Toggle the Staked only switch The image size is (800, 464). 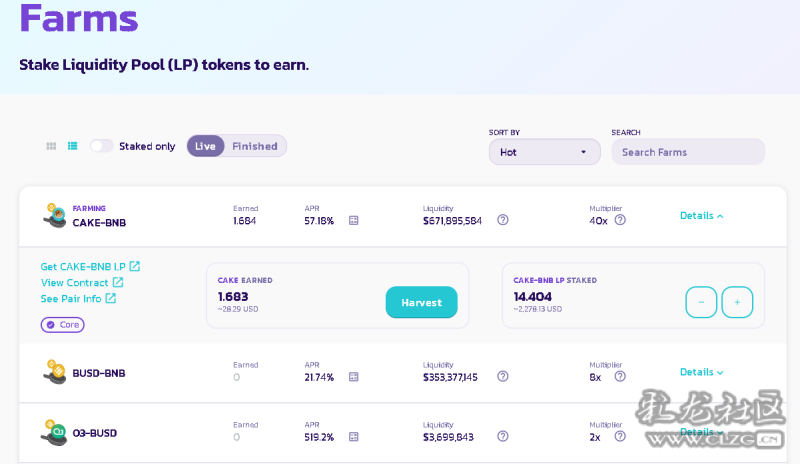coord(102,146)
